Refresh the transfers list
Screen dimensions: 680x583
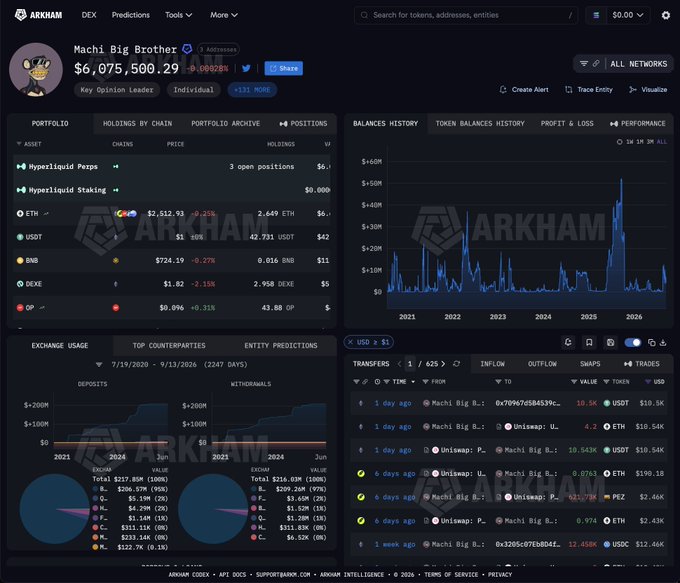456,364
